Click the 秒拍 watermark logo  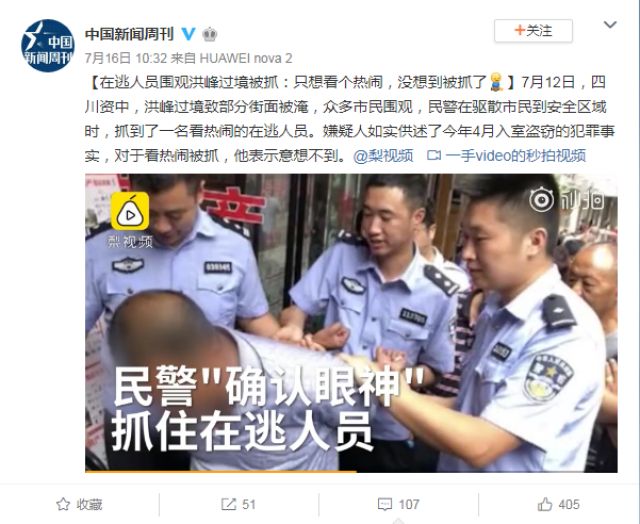567,200
